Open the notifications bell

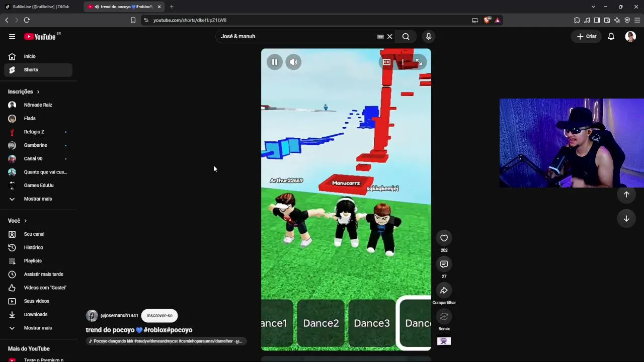[611, 36]
